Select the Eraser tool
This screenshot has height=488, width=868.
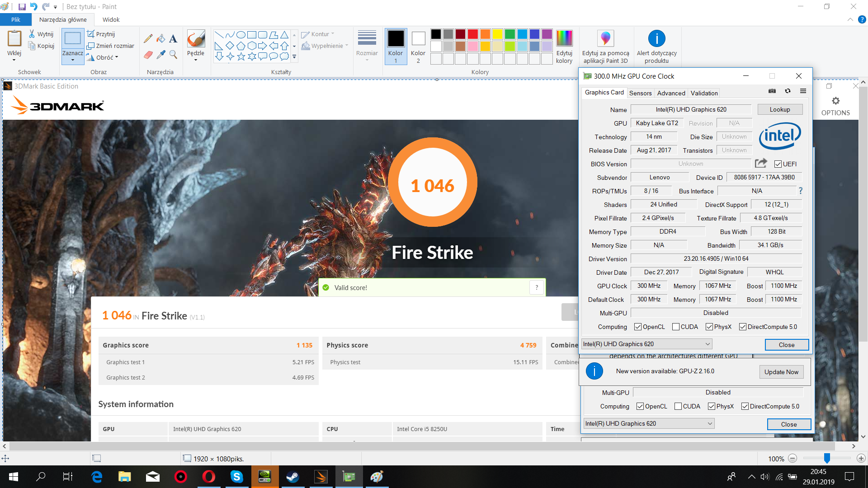click(x=148, y=55)
